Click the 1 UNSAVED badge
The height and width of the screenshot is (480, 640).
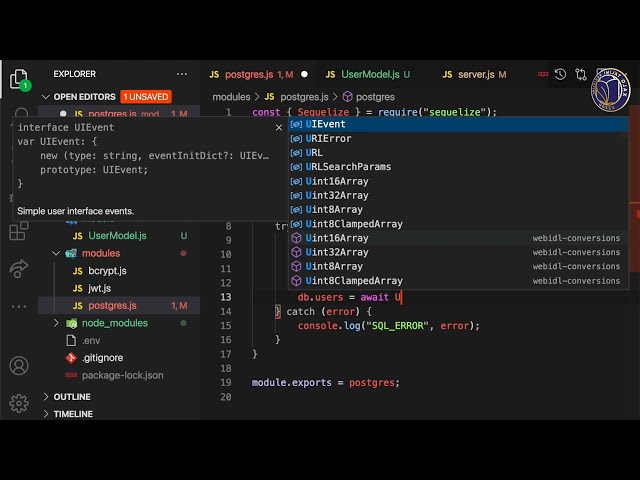(x=146, y=97)
